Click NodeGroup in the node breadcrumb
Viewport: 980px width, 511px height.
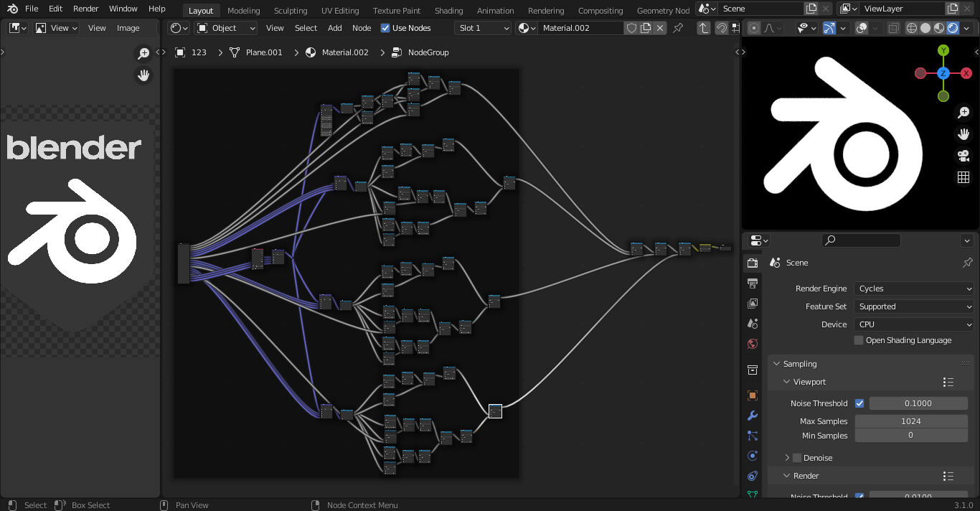tap(428, 52)
